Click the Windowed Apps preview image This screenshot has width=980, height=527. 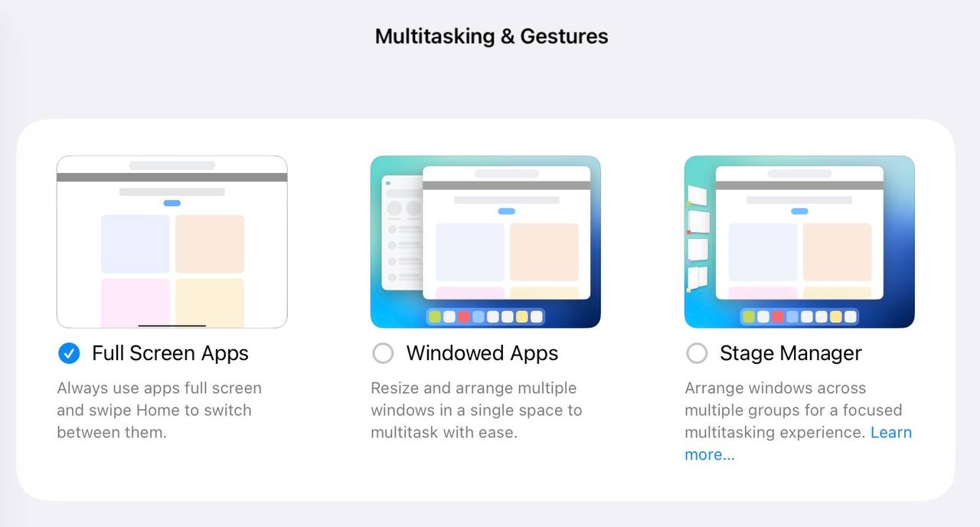485,242
